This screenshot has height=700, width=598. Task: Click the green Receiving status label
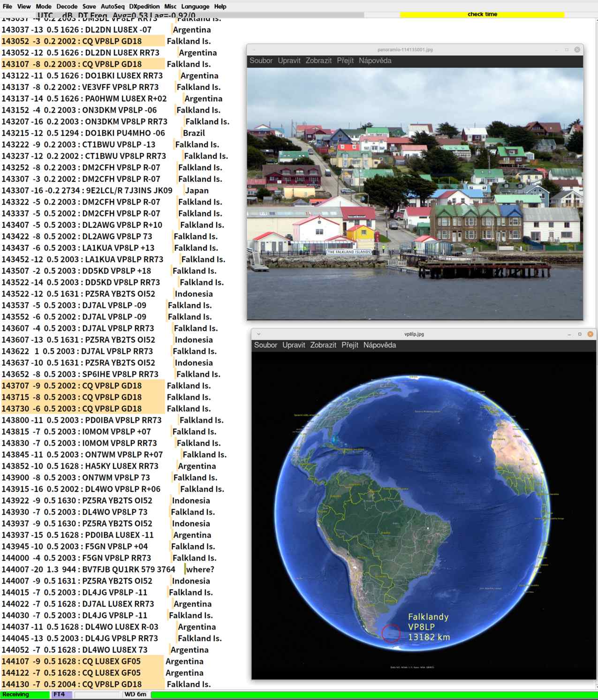pos(24,694)
